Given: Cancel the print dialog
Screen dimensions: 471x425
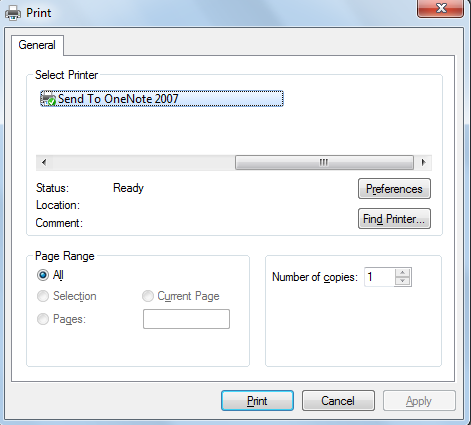Looking at the screenshot, I should coord(338,401).
